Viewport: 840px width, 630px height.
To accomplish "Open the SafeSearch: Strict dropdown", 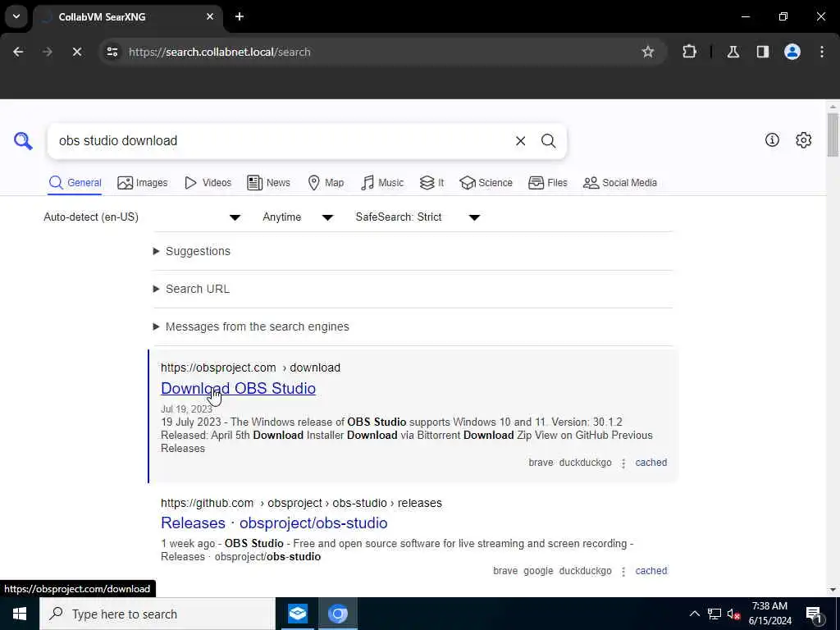I will pyautogui.click(x=418, y=217).
